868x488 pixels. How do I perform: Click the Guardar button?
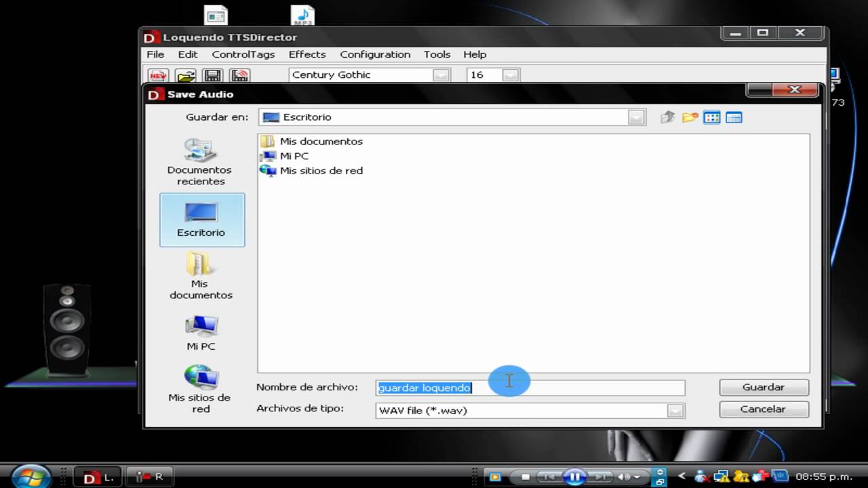pyautogui.click(x=764, y=387)
